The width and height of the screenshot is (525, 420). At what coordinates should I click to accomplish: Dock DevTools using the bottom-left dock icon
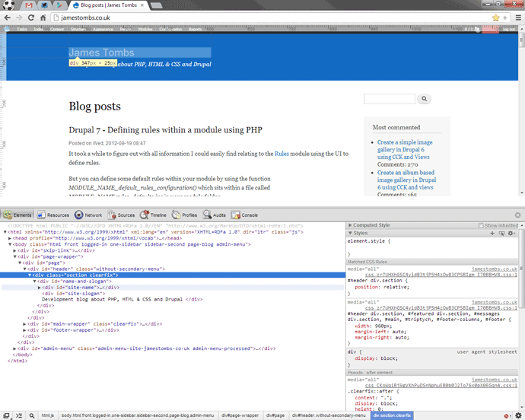[6, 415]
